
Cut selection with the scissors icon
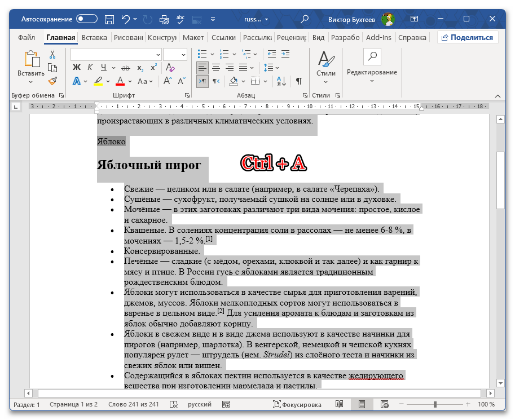[52, 54]
